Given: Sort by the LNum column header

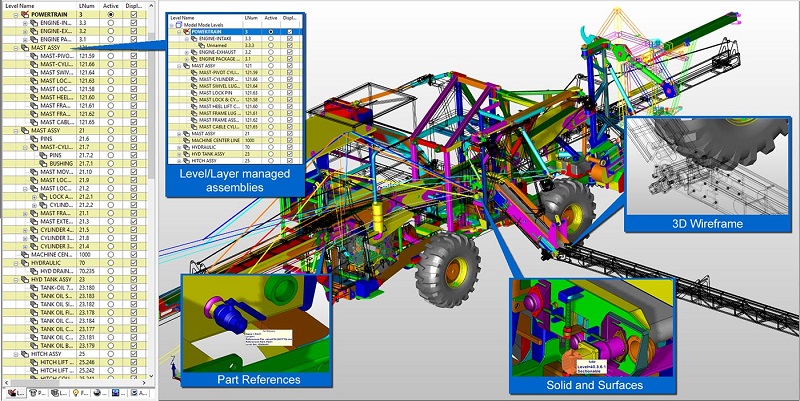Looking at the screenshot, I should click(87, 6).
